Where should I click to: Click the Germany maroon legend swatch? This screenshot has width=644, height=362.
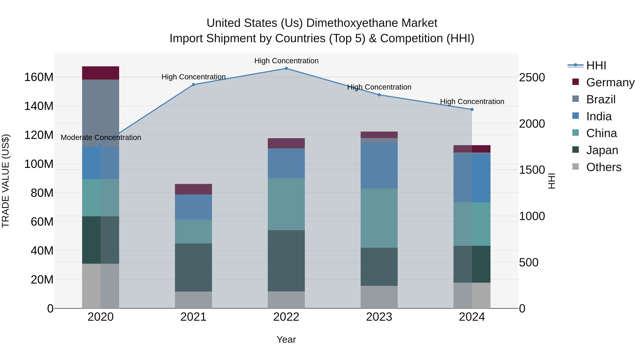[x=575, y=82]
